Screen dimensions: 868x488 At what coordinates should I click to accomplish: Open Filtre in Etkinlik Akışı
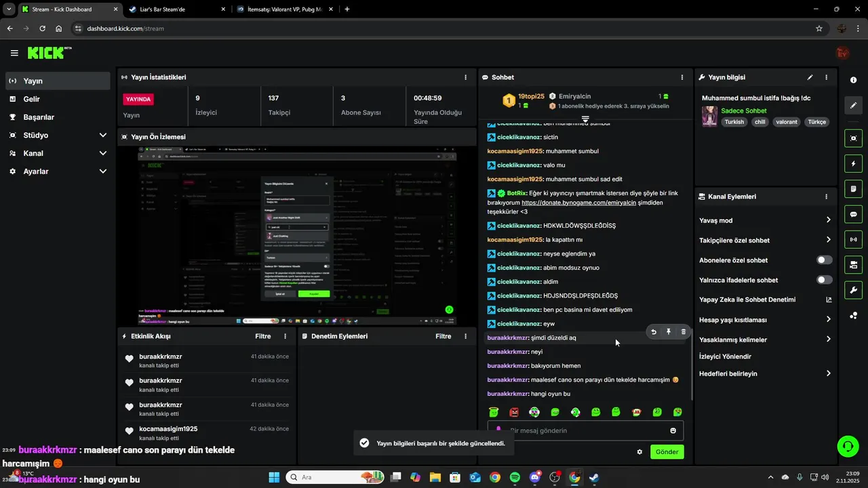263,336
